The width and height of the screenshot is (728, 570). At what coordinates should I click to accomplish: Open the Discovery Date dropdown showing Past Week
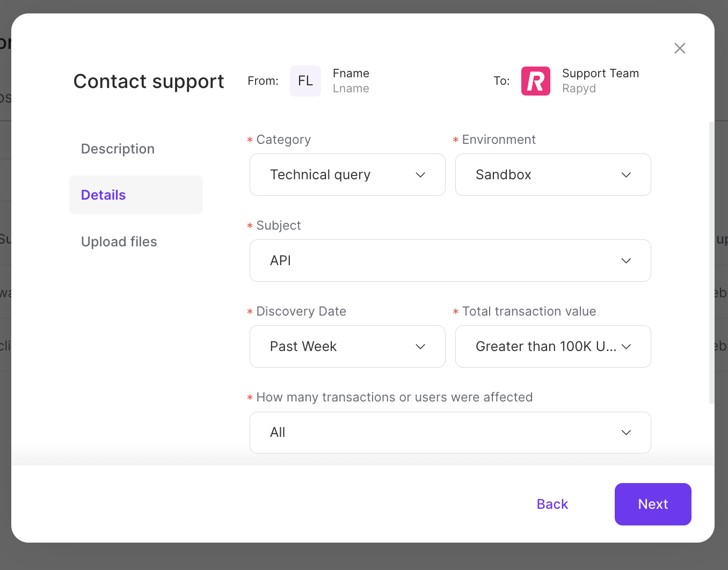coord(347,346)
